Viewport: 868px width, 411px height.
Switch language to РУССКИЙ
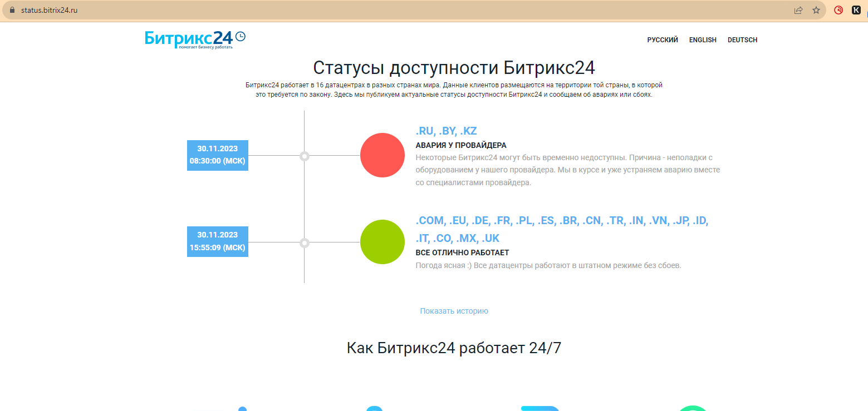(663, 40)
